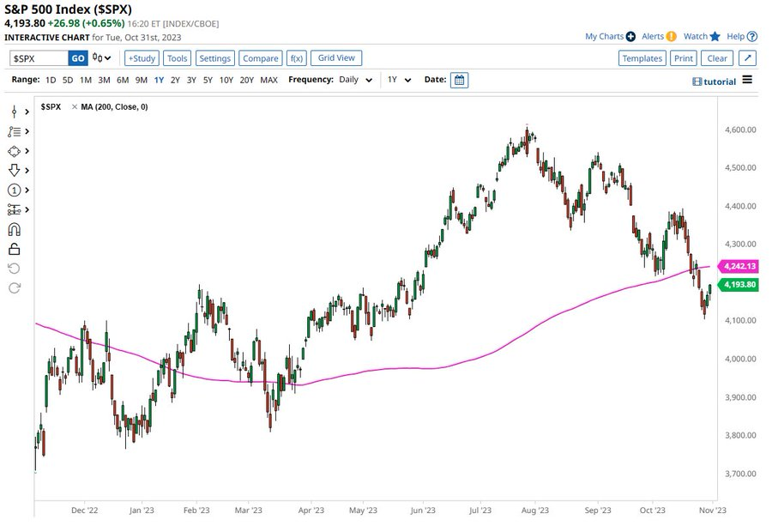Click the Fibonacci retracement tool icon

pyautogui.click(x=14, y=131)
